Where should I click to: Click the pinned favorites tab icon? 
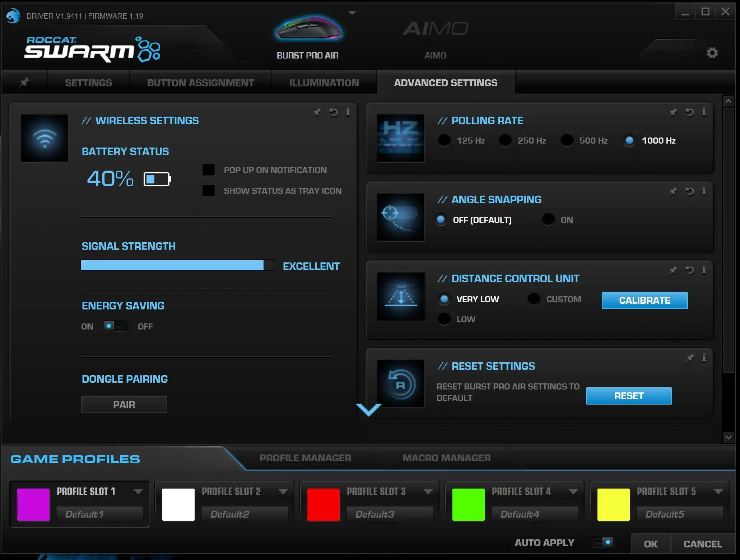coord(24,83)
